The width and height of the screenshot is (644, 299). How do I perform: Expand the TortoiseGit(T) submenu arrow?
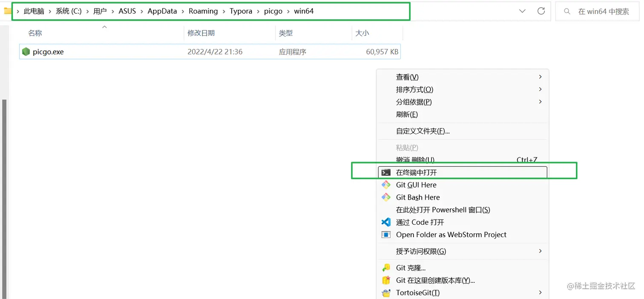pyautogui.click(x=540, y=293)
